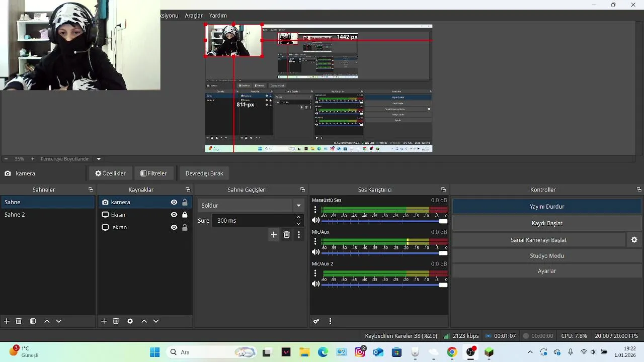This screenshot has height=362, width=644.
Task: Add a new source with plus icon
Action: [104, 321]
